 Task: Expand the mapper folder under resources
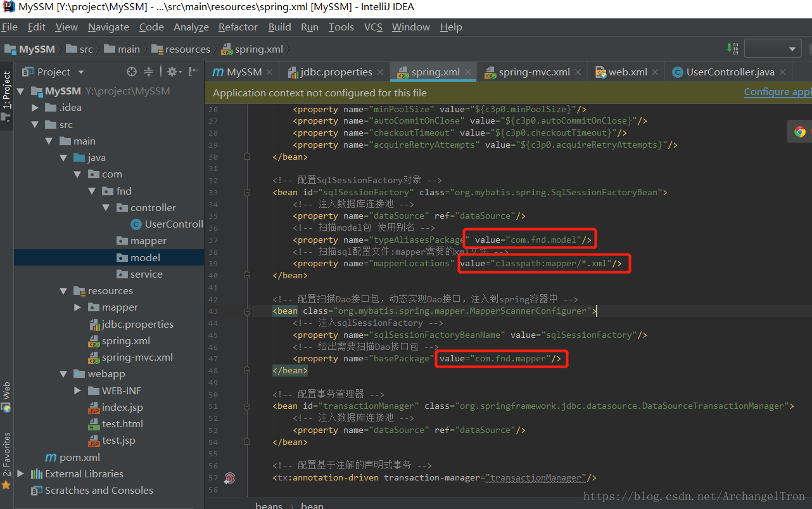[77, 307]
